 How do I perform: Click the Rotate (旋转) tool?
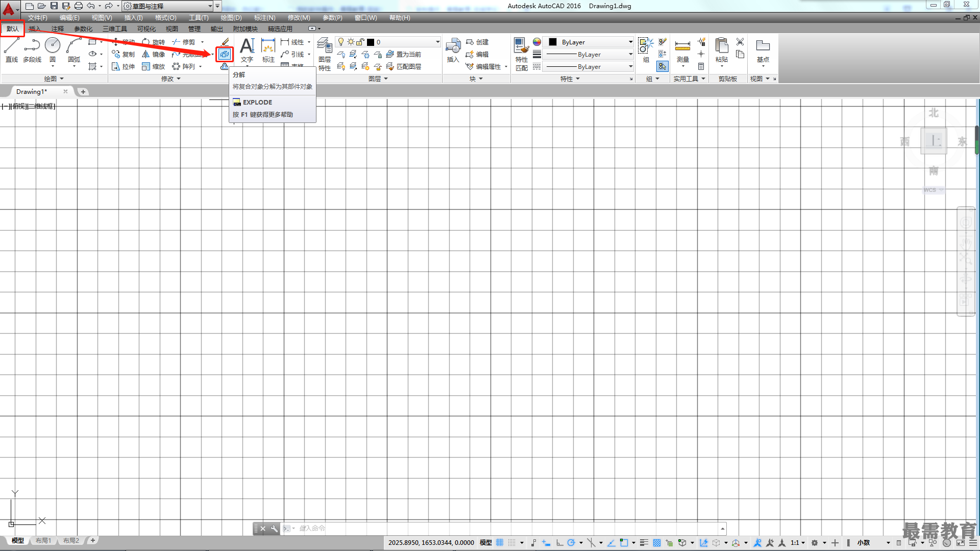154,42
